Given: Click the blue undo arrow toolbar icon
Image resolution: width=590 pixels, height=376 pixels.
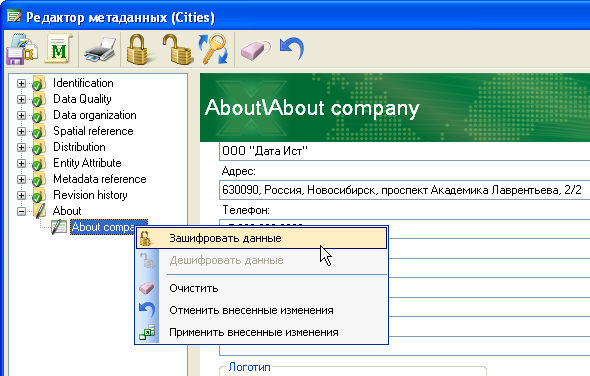Looking at the screenshot, I should [292, 49].
